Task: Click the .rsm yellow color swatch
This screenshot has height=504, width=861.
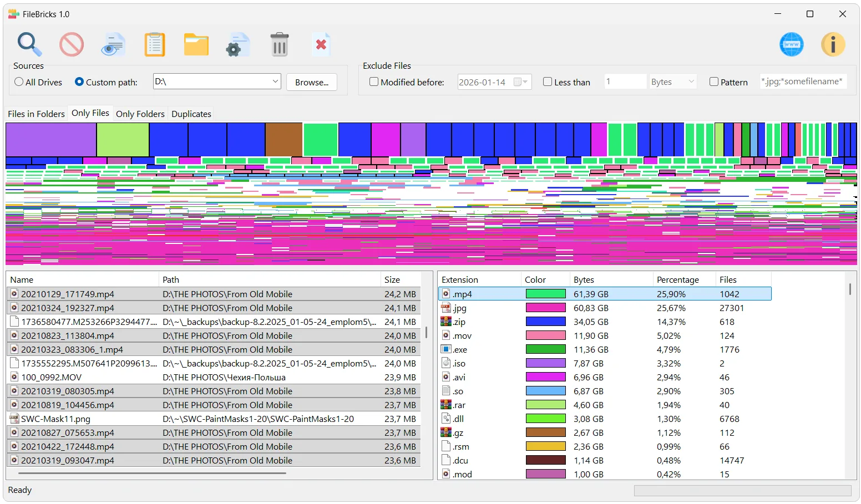Action: [x=546, y=446]
